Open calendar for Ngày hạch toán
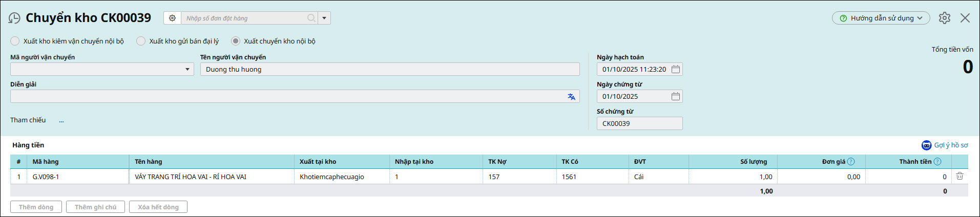This screenshot has width=980, height=217. pyautogui.click(x=676, y=69)
